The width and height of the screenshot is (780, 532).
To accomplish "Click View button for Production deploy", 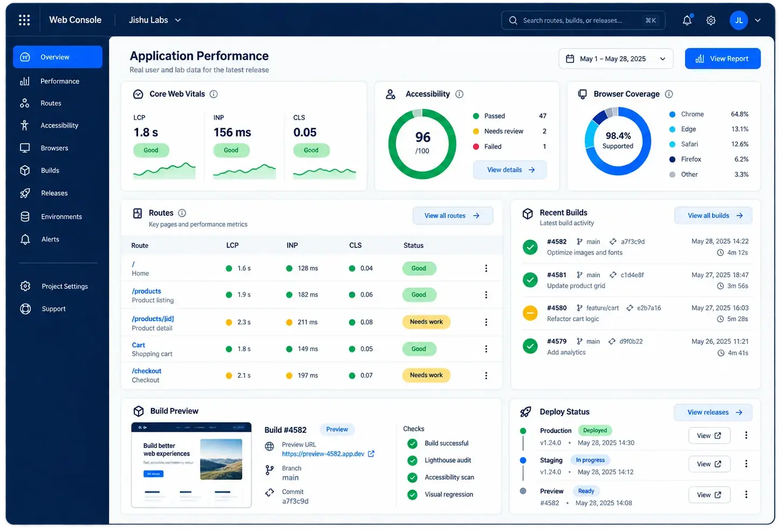I will [709, 436].
